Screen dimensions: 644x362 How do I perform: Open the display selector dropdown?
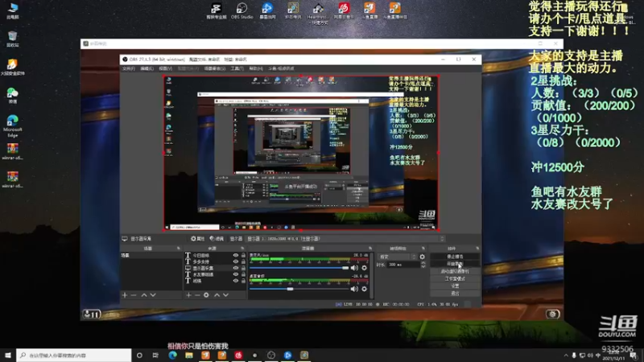(345, 238)
